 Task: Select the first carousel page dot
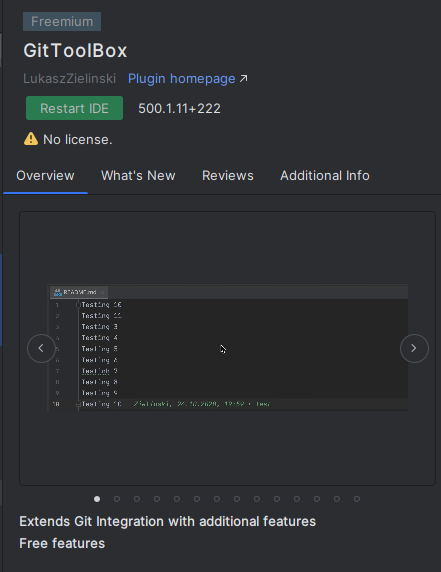click(x=97, y=499)
